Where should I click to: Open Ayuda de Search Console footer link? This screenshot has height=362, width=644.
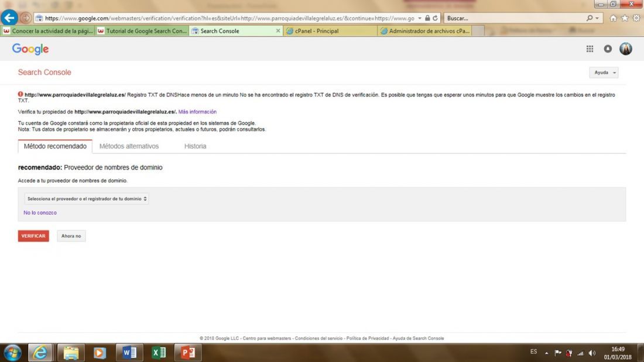418,338
